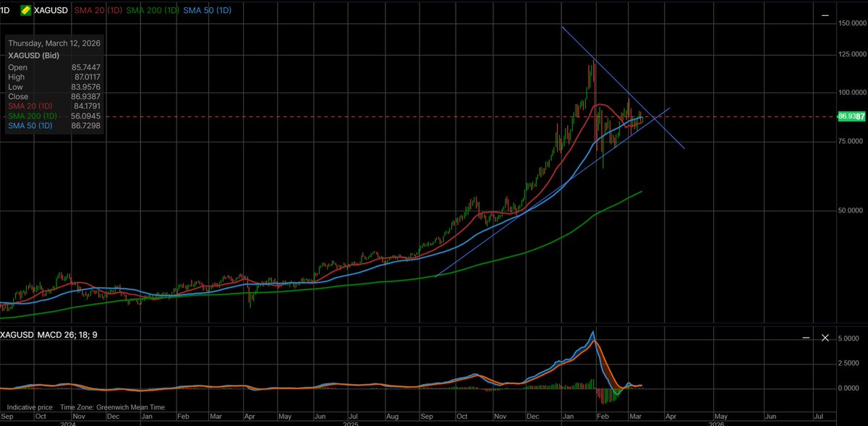Click the SMA 50 (1D) legend in chart header
This screenshot has width=868, height=426.
pos(209,11)
